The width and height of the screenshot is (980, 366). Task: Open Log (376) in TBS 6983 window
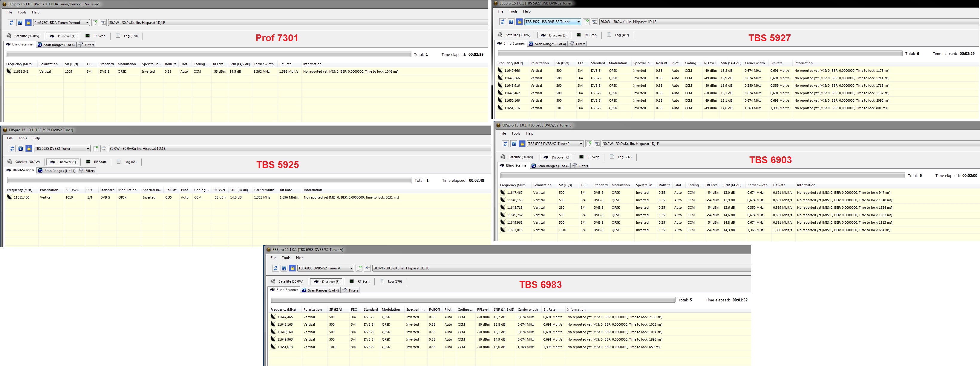391,281
